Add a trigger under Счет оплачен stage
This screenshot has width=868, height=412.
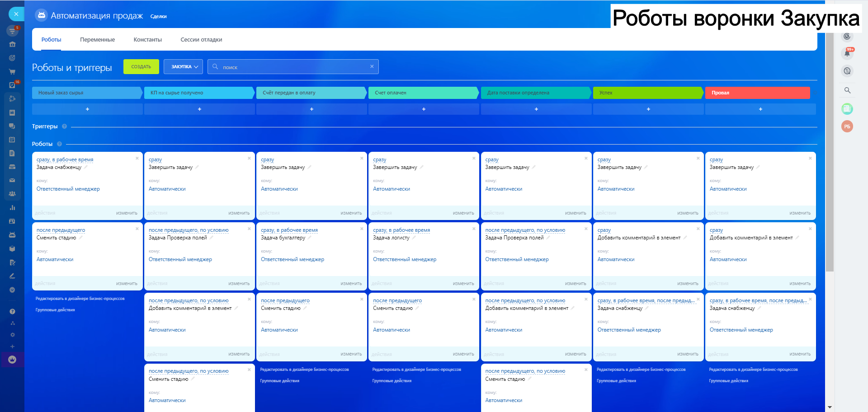[424, 109]
